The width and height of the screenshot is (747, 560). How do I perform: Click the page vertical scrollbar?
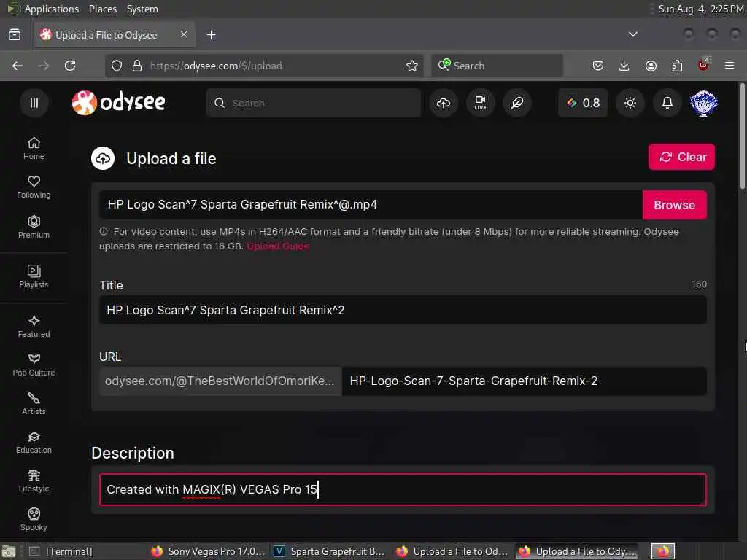(742, 138)
